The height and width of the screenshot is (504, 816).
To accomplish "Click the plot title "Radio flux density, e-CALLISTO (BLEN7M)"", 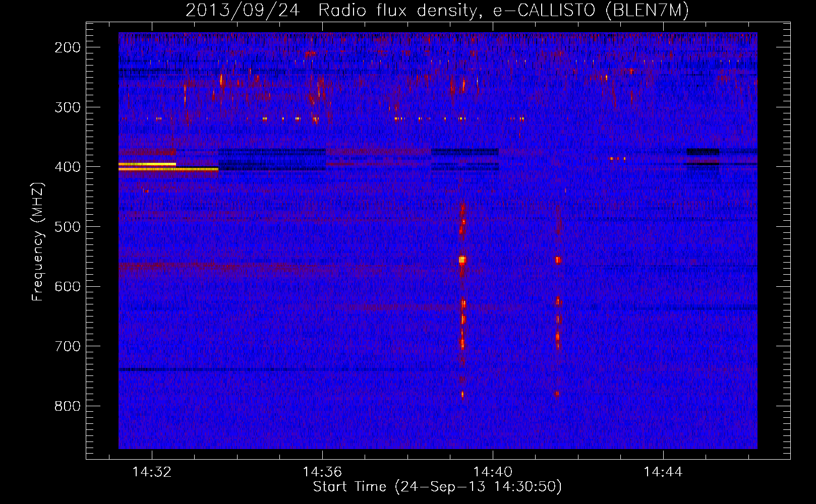I will pos(503,11).
